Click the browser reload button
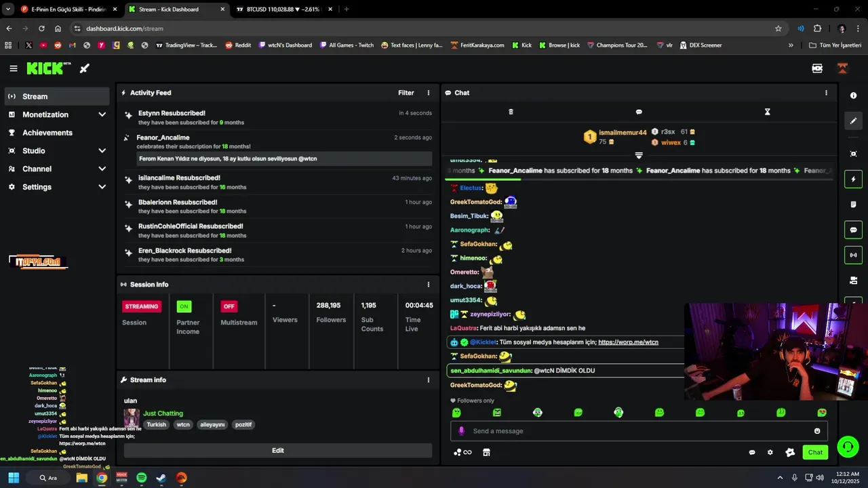This screenshot has height=488, width=868. (x=41, y=28)
